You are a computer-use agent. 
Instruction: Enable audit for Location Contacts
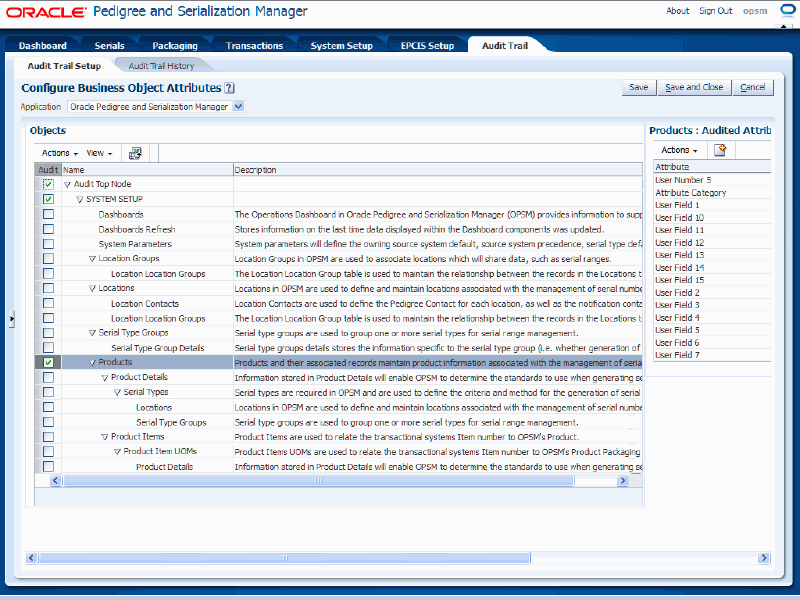(48, 303)
